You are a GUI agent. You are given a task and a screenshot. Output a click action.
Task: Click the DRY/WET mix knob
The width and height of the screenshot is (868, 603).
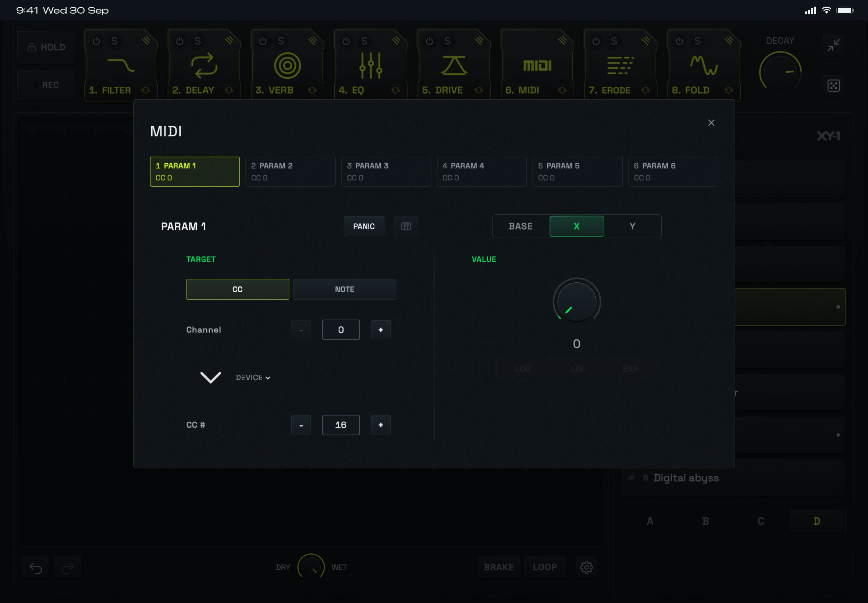pyautogui.click(x=311, y=567)
